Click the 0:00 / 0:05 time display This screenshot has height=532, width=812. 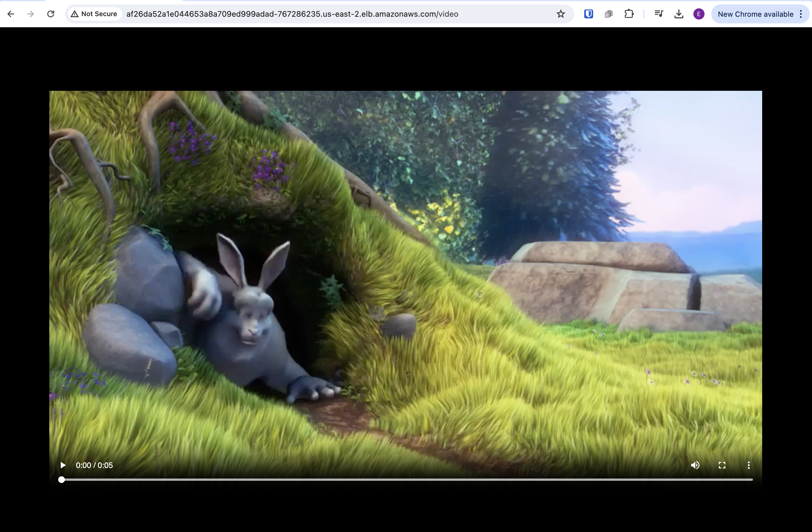coord(94,465)
